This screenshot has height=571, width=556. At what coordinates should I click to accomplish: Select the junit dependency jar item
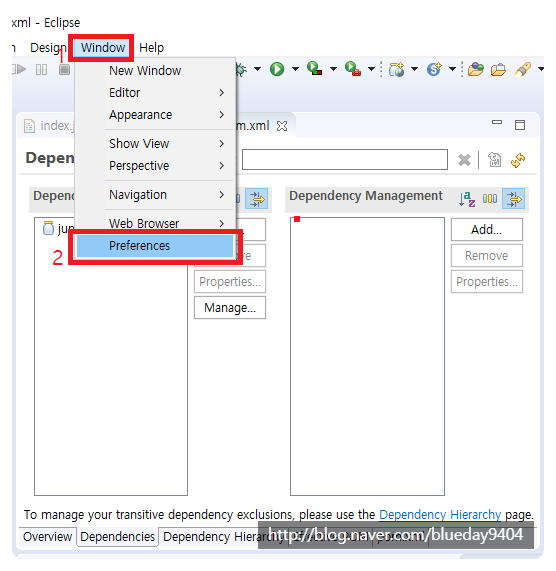pos(58,229)
